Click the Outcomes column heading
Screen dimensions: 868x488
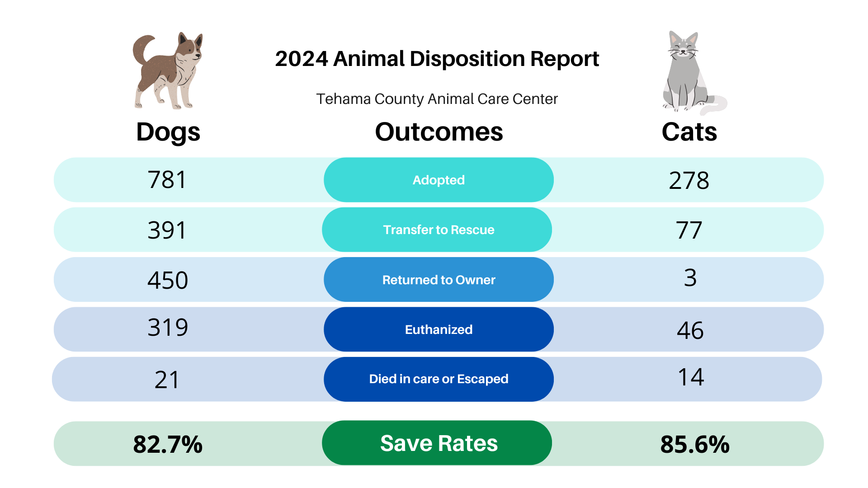[x=439, y=132]
